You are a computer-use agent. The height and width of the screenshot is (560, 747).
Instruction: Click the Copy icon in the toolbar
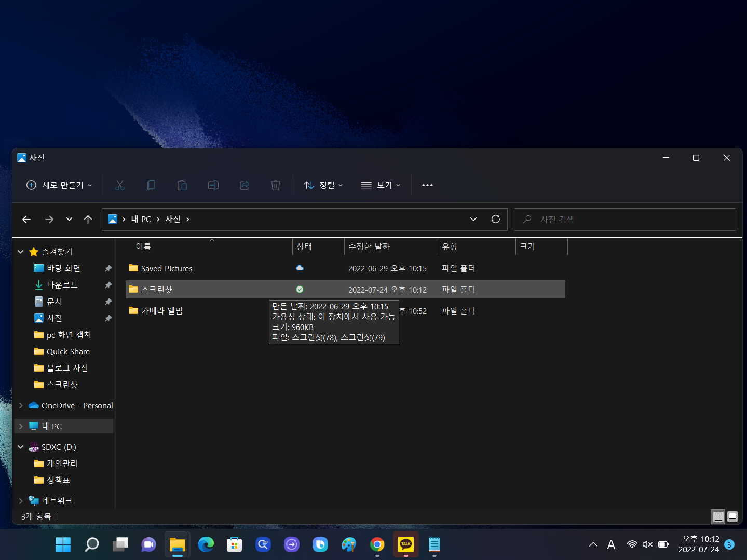tap(151, 185)
